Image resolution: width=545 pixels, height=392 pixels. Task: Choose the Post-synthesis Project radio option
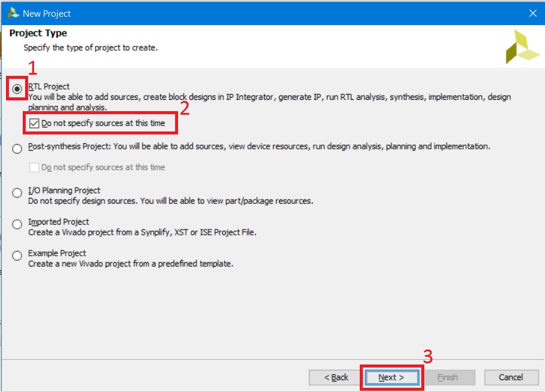[x=17, y=149]
